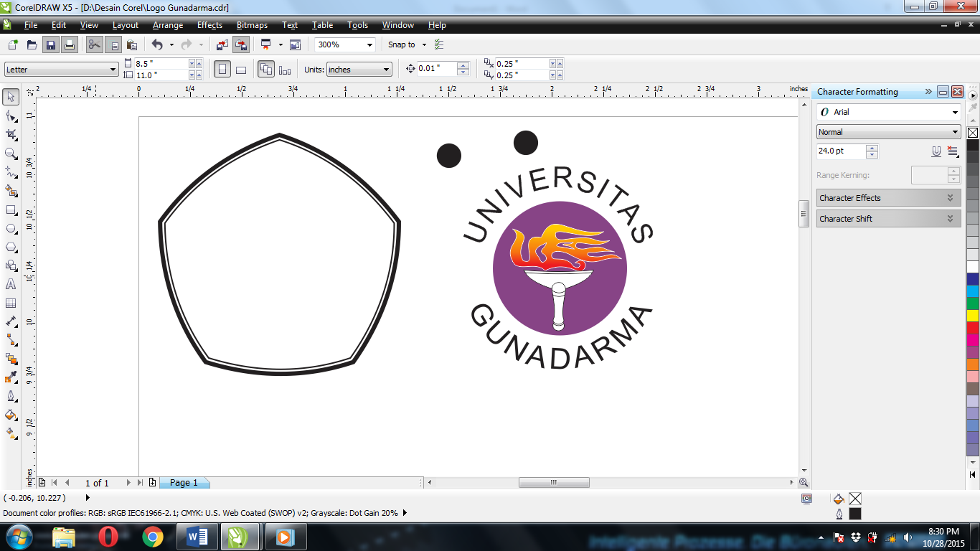Image resolution: width=980 pixels, height=551 pixels.
Task: Expand the Character Effects section
Action: pyautogui.click(x=888, y=197)
